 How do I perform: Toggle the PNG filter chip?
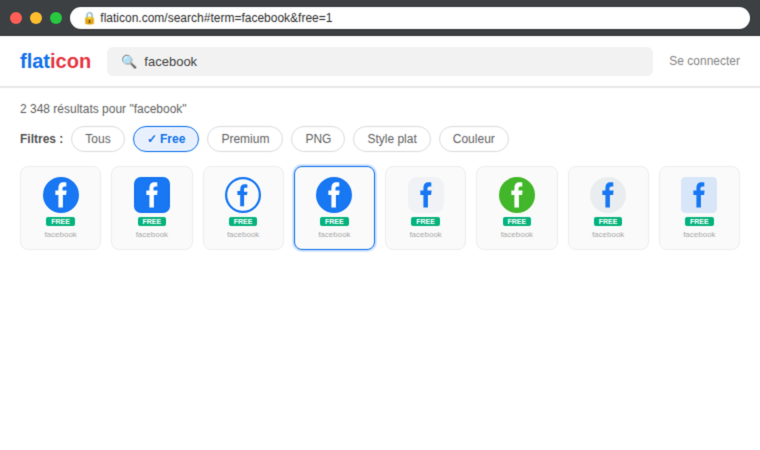[318, 139]
